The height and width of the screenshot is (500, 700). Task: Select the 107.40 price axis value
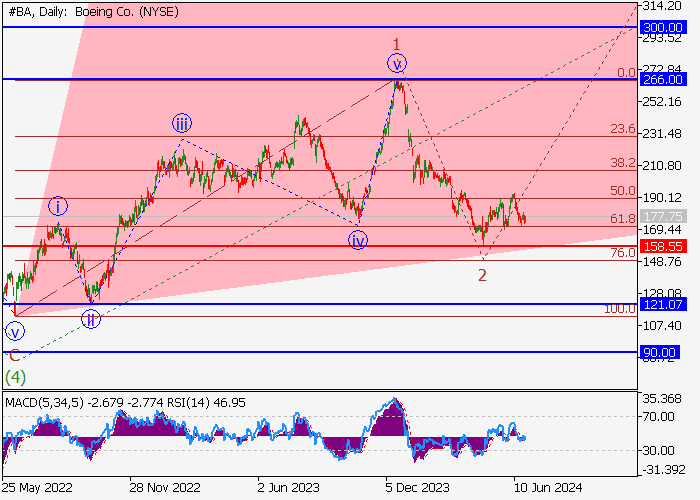pos(662,326)
